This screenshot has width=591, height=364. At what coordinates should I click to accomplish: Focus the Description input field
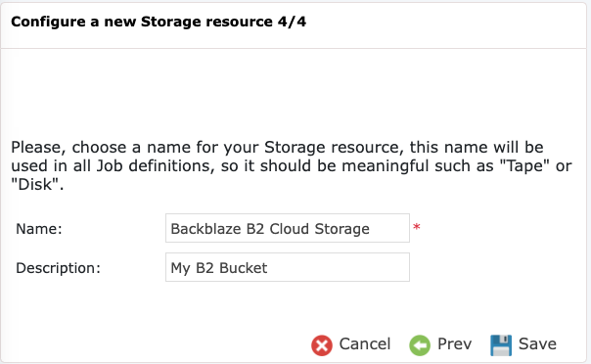pyautogui.click(x=288, y=267)
